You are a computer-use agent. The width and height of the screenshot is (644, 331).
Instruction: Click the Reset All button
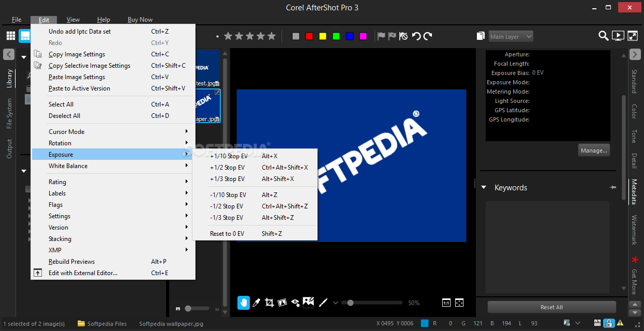coord(551,307)
